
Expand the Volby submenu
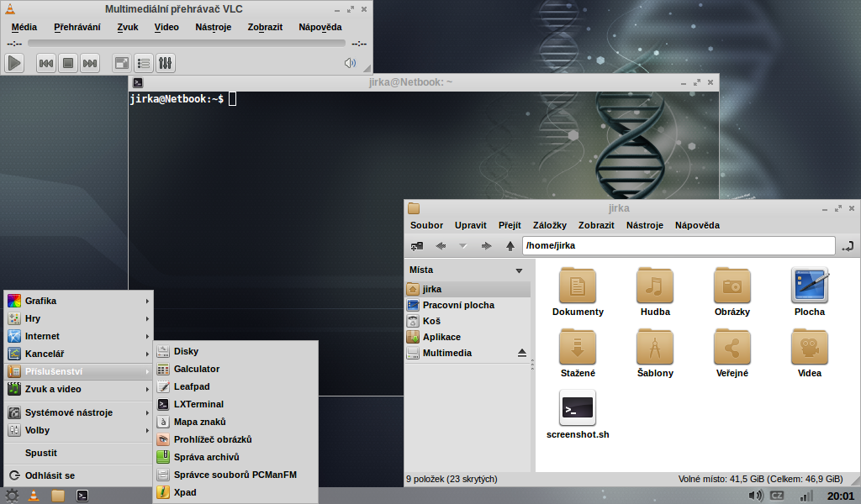click(x=78, y=430)
